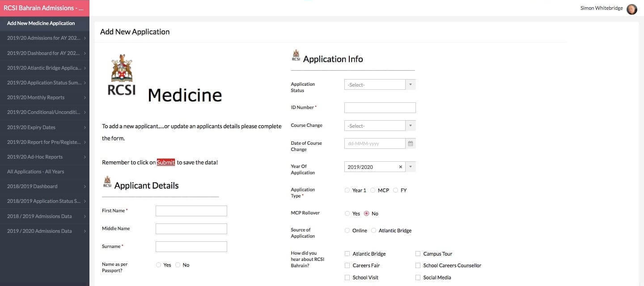Screen dimensions: 644x286
Task: Tick the Careers Fair checkbox
Action: (x=347, y=265)
